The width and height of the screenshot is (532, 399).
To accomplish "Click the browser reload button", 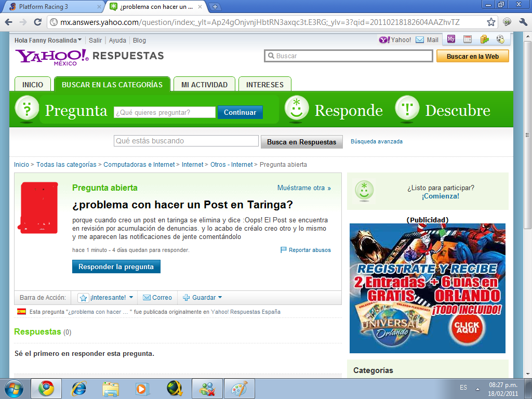I will 37,22.
